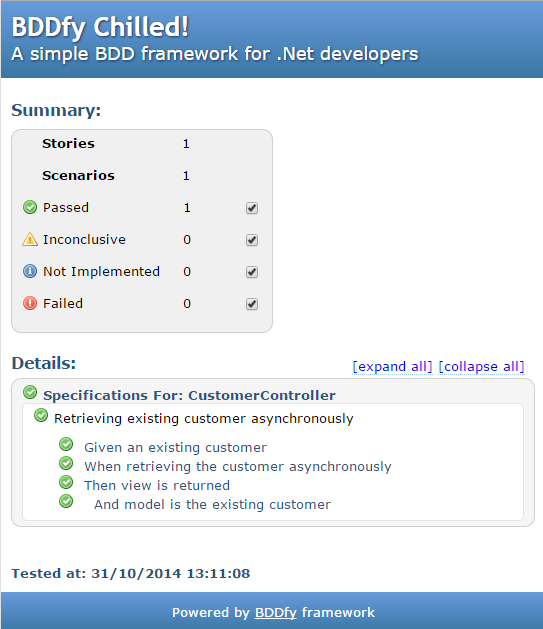Screen dimensions: 543x629
Task: Click the [collapse all] link
Action: [481, 367]
